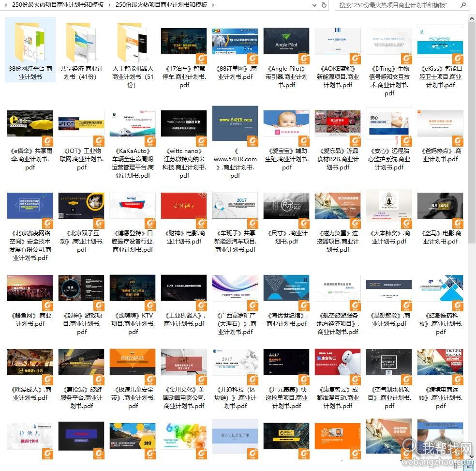
Task: Click the vertical scrollbar thumb
Action: [472, 133]
